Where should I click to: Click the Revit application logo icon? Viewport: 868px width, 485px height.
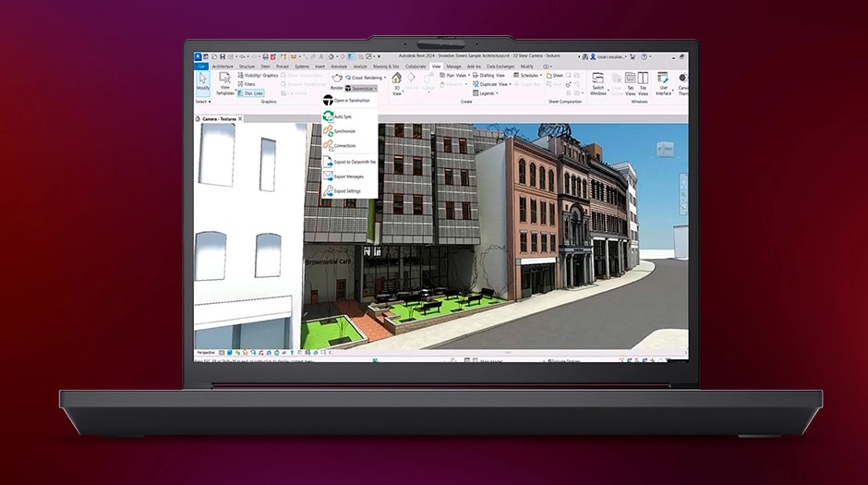pos(198,56)
